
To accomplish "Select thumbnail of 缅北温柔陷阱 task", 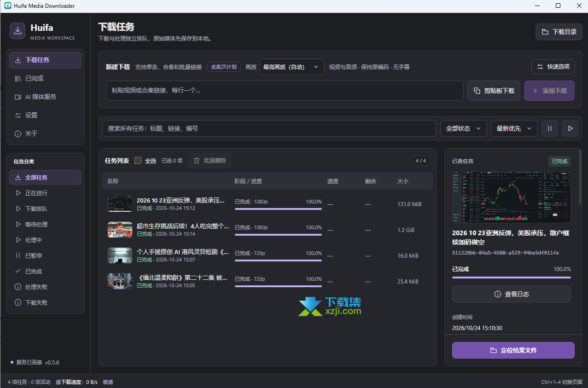I will (120, 281).
